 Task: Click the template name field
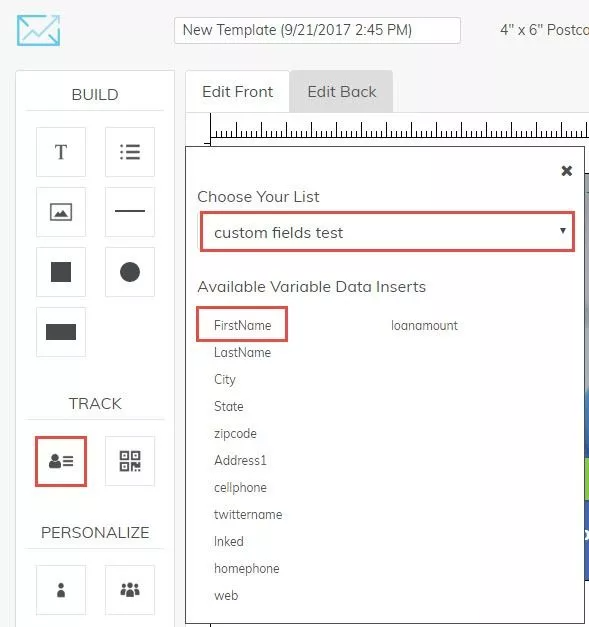[x=317, y=30]
